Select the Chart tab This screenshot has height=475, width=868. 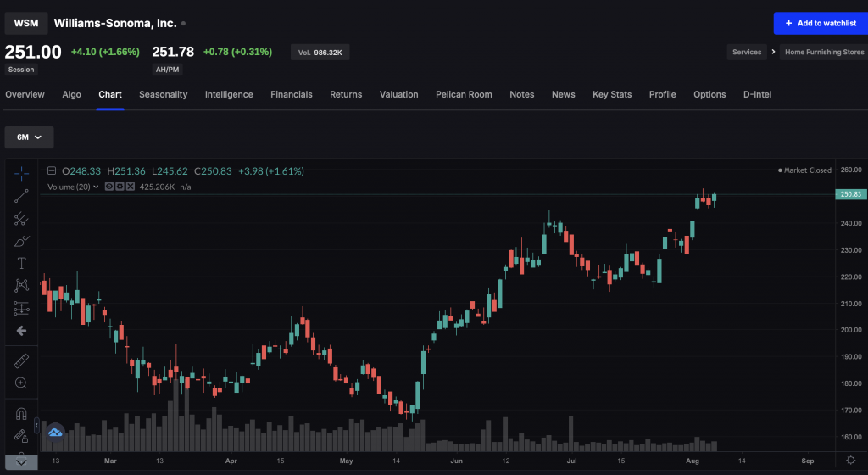pyautogui.click(x=110, y=95)
